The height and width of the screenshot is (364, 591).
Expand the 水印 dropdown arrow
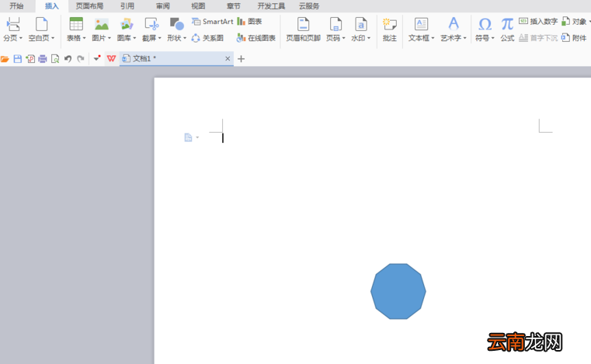pos(369,38)
